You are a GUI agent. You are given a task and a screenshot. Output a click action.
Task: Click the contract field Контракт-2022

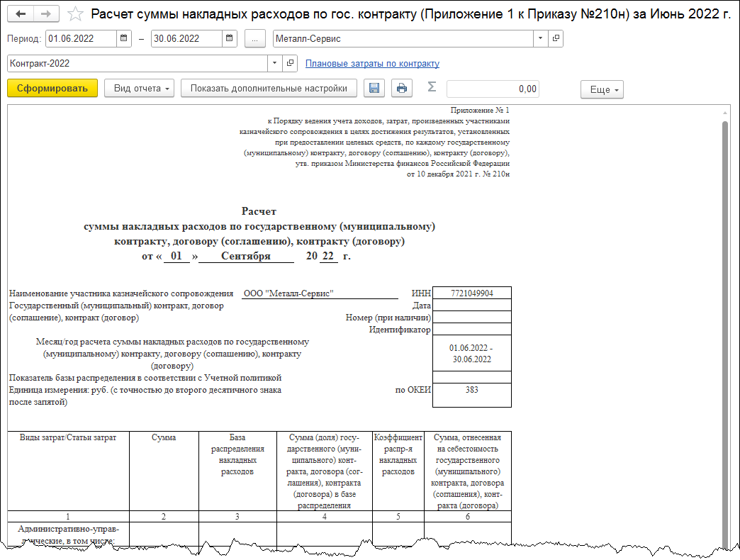[x=138, y=63]
